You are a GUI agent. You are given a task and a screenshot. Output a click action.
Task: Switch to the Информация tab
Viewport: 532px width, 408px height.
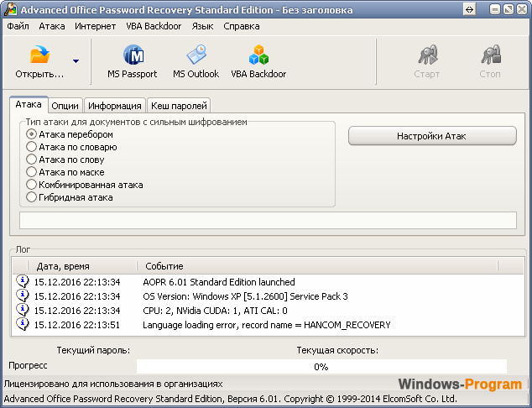(x=115, y=106)
